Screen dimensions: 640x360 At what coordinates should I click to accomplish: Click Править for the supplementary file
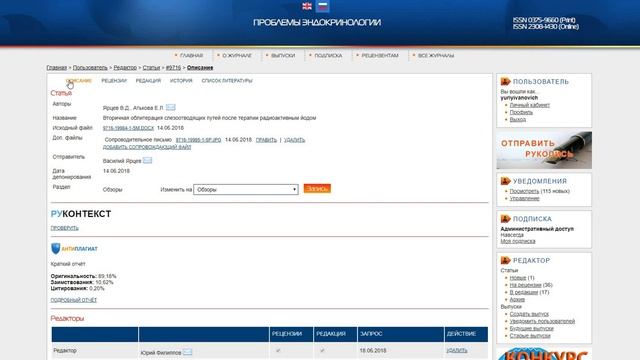click(266, 140)
